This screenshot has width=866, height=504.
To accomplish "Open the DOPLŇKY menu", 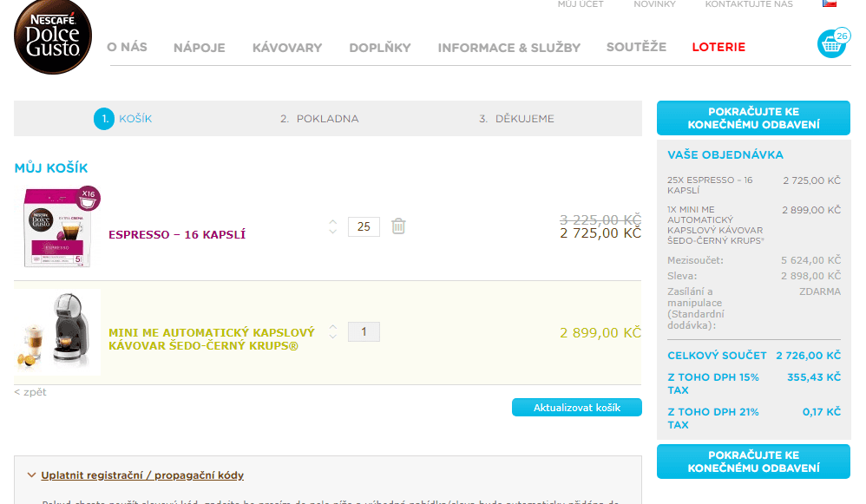I will 380,48.
